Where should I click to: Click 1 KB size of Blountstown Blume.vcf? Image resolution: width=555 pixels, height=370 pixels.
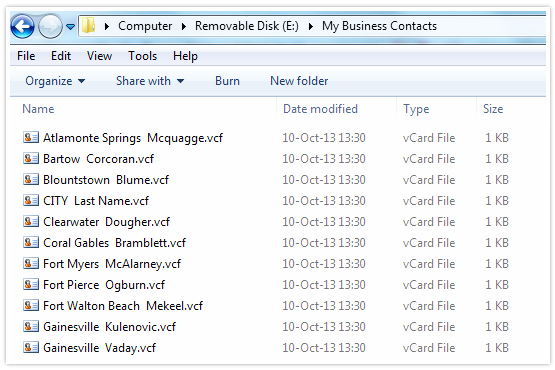tap(497, 180)
